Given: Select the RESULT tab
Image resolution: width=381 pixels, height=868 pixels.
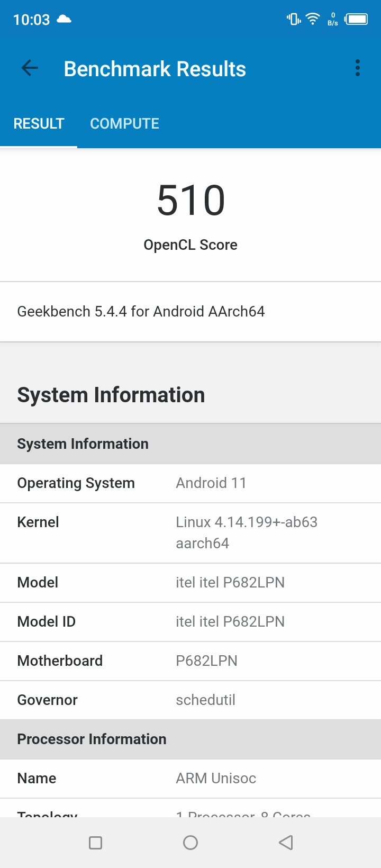Looking at the screenshot, I should coord(39,123).
